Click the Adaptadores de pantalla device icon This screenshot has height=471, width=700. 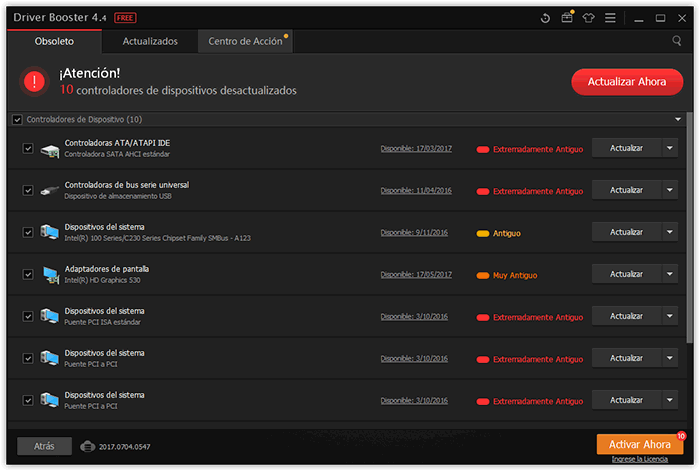pos(50,274)
